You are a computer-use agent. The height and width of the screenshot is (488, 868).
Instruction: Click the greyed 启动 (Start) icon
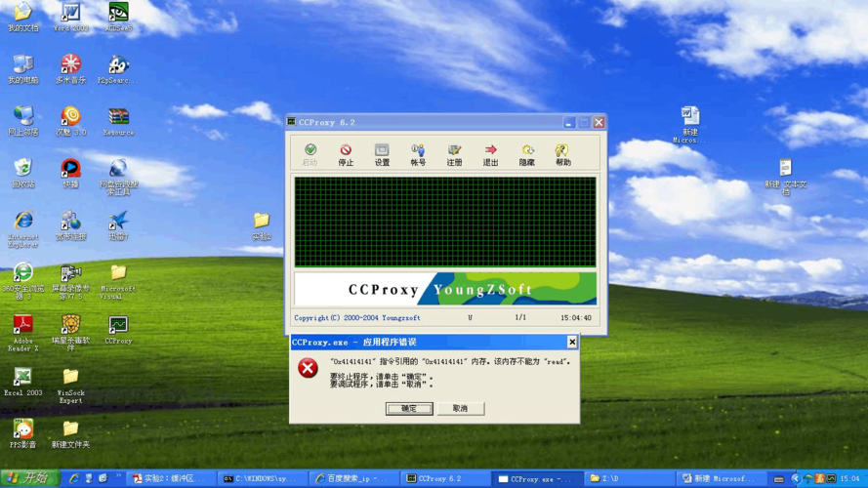click(x=310, y=154)
